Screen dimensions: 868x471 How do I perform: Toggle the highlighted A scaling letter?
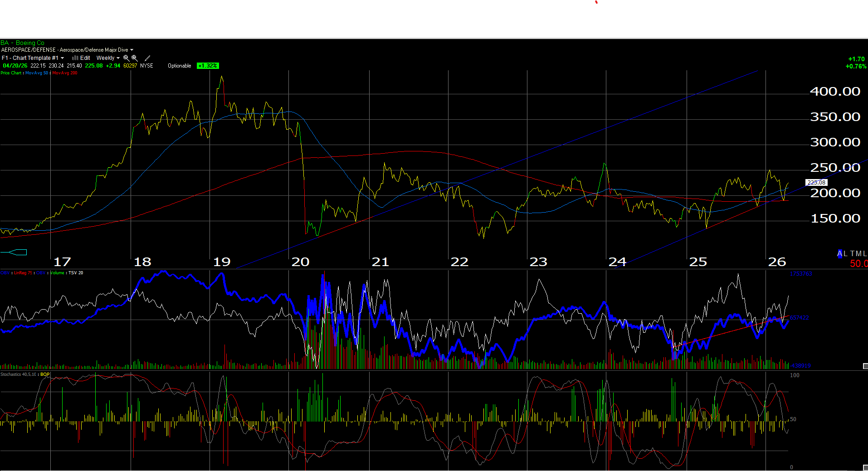tap(839, 253)
